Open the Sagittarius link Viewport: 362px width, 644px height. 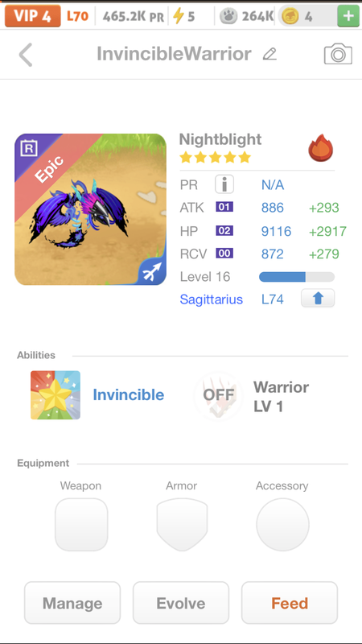click(x=212, y=299)
